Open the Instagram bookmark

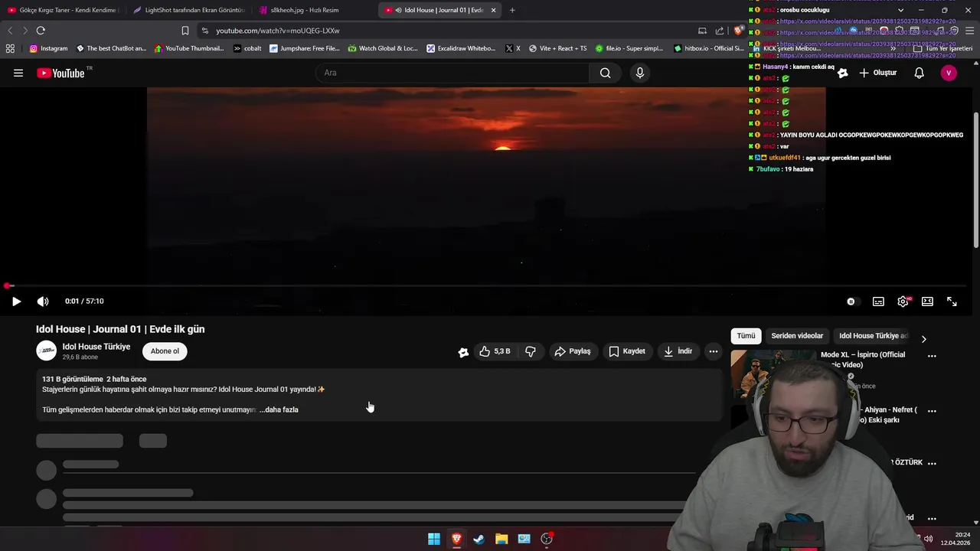click(48, 48)
